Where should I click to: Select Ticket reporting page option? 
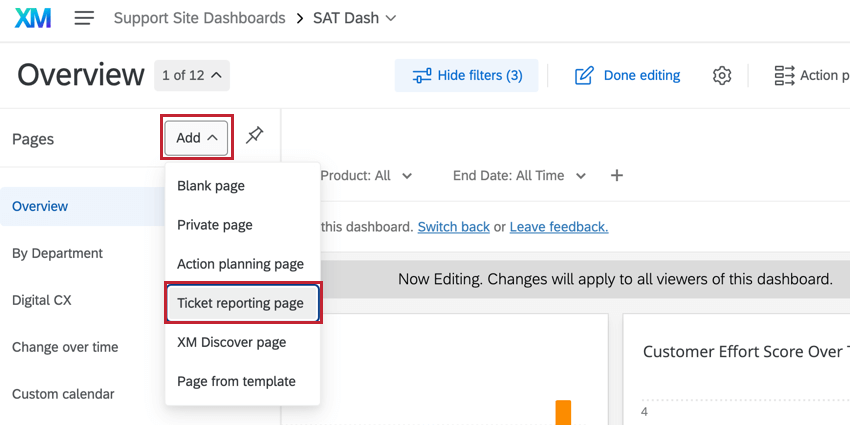pos(240,303)
